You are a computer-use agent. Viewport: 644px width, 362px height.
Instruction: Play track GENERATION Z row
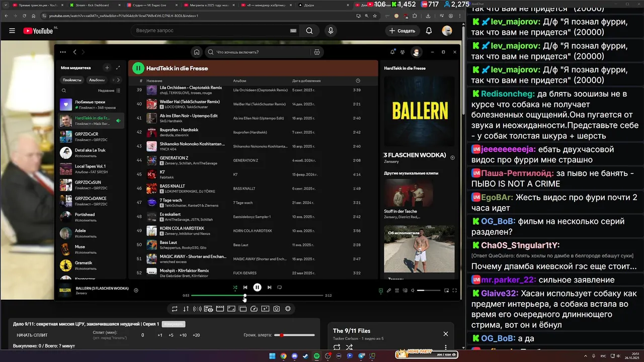[252, 160]
